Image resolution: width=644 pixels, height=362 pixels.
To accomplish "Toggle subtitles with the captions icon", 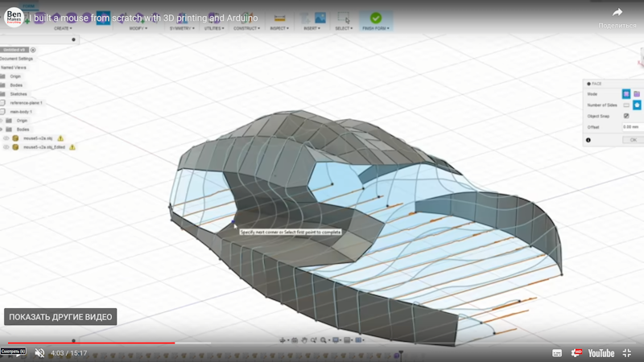I will coord(556,352).
